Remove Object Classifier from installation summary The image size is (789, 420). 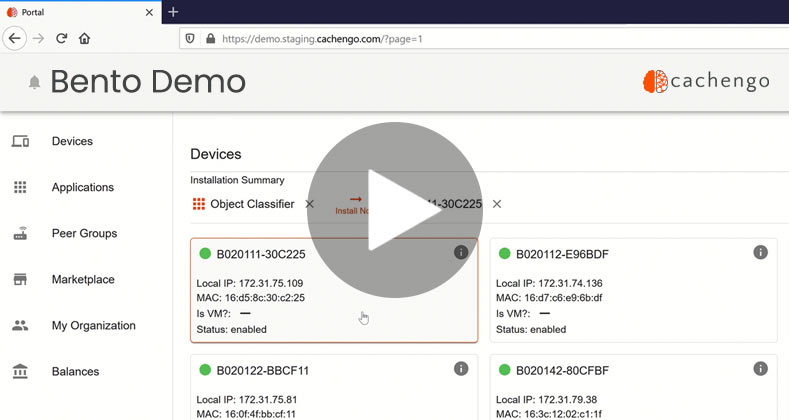(309, 204)
